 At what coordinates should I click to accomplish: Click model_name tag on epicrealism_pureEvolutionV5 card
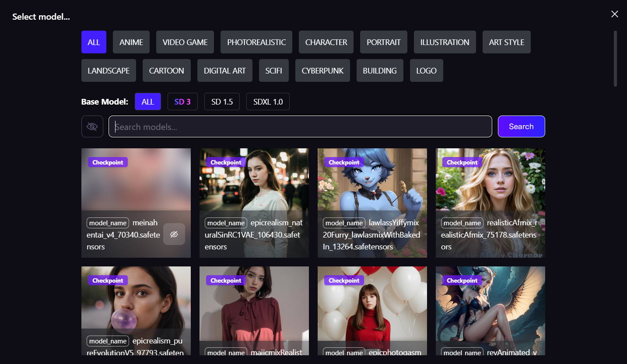pos(108,341)
